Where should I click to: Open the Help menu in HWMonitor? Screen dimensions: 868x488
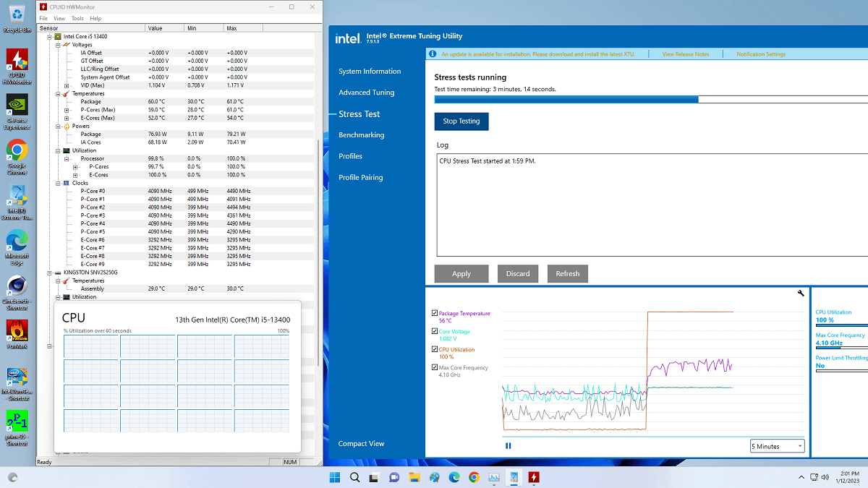pyautogui.click(x=95, y=18)
